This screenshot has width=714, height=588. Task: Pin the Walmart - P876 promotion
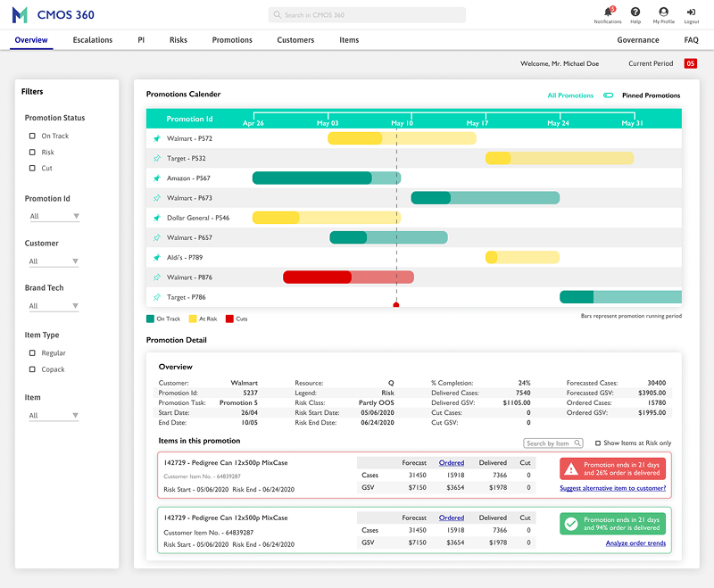click(157, 277)
